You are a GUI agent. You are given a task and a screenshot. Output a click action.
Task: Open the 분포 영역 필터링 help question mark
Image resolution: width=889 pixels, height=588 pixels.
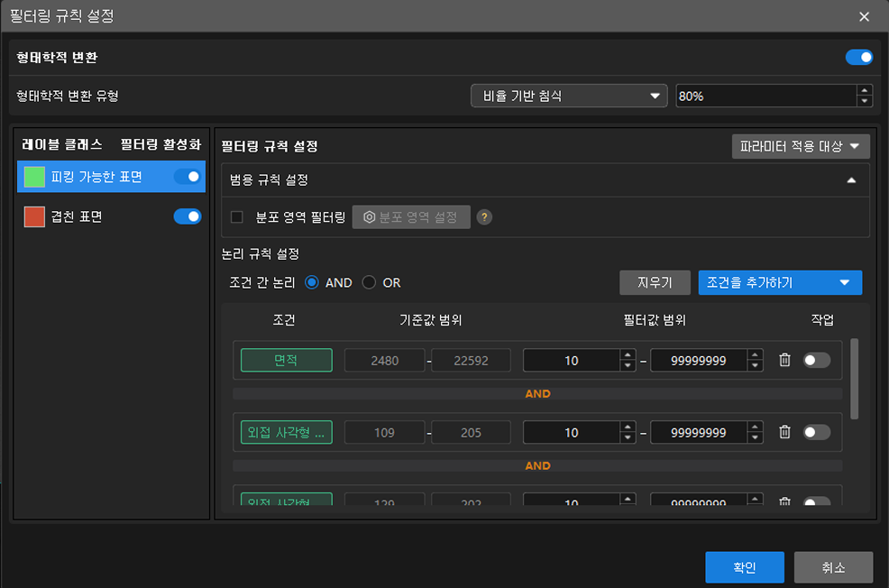click(x=484, y=217)
